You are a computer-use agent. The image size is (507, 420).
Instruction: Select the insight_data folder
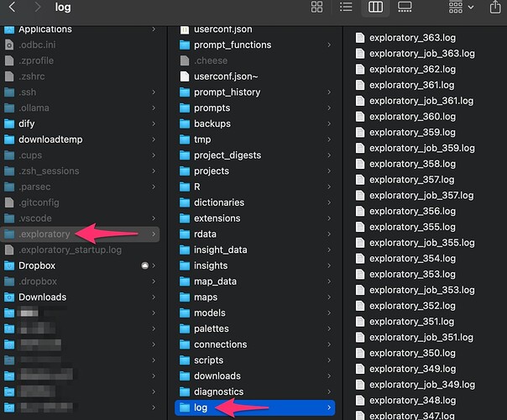click(x=220, y=250)
